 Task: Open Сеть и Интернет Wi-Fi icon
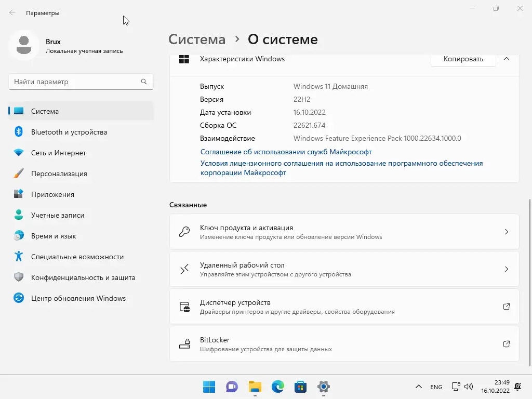(x=19, y=153)
